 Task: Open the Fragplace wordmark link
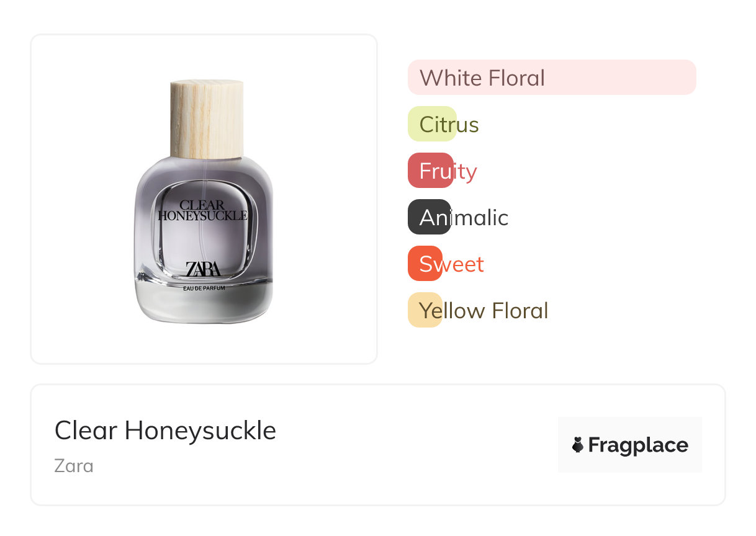point(638,445)
